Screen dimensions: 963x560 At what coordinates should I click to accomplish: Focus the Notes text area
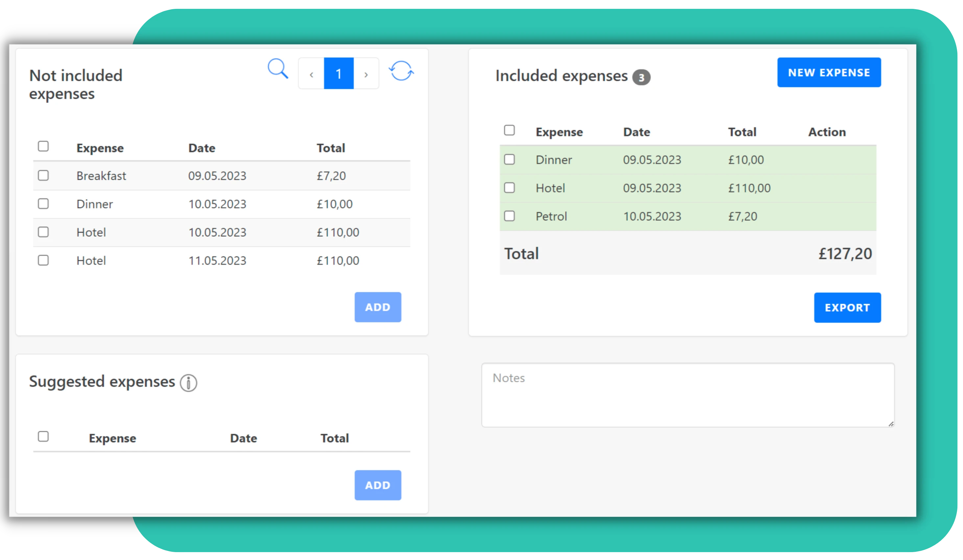click(688, 395)
